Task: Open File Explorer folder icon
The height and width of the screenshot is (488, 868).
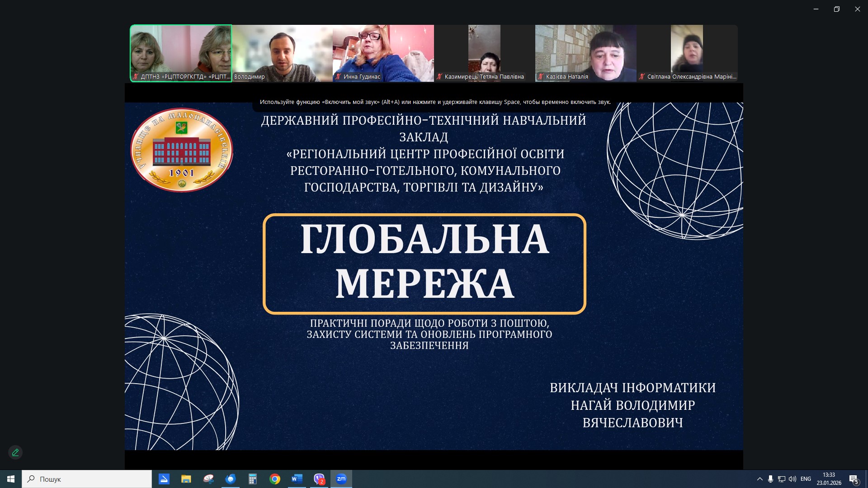Action: (186, 479)
